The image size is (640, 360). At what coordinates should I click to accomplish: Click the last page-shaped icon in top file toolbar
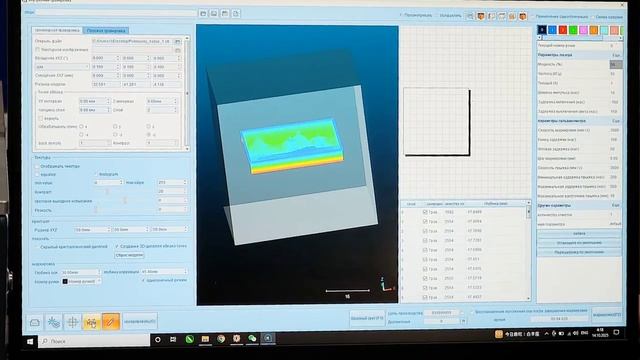[x=236, y=14]
